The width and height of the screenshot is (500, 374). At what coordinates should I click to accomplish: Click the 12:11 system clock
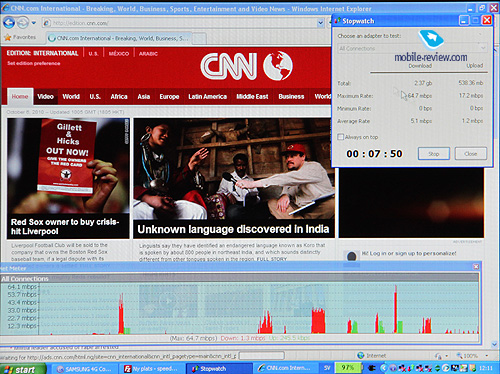coord(486,368)
